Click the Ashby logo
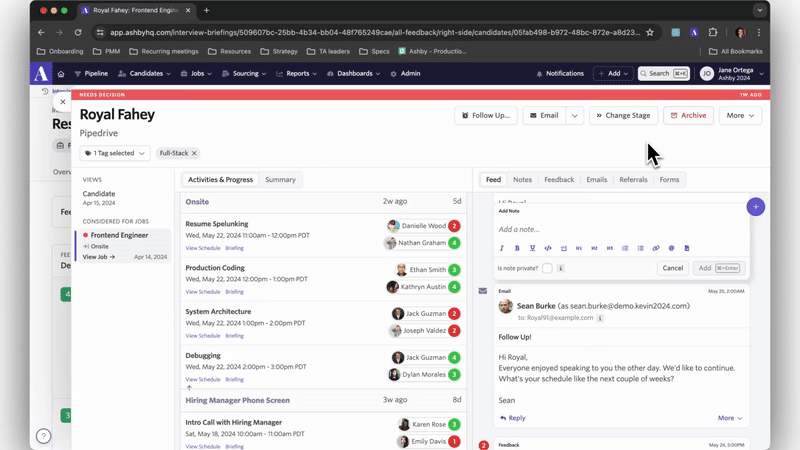This screenshot has width=800, height=450. coord(41,73)
